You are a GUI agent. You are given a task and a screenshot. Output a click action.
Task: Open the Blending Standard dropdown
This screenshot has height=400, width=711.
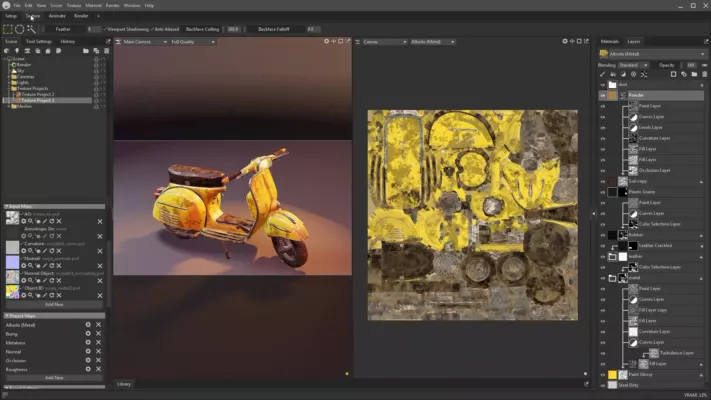(633, 65)
